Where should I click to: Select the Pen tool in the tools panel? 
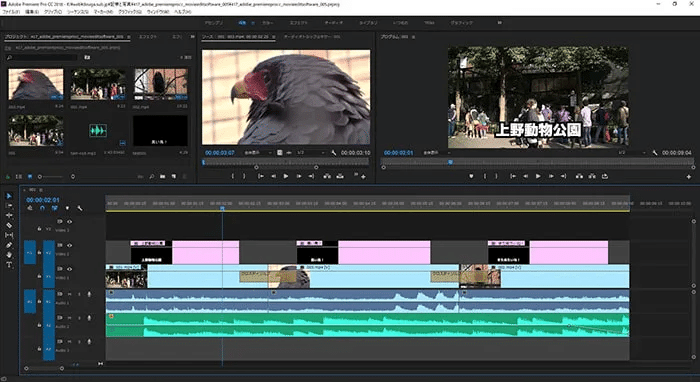pyautogui.click(x=9, y=245)
